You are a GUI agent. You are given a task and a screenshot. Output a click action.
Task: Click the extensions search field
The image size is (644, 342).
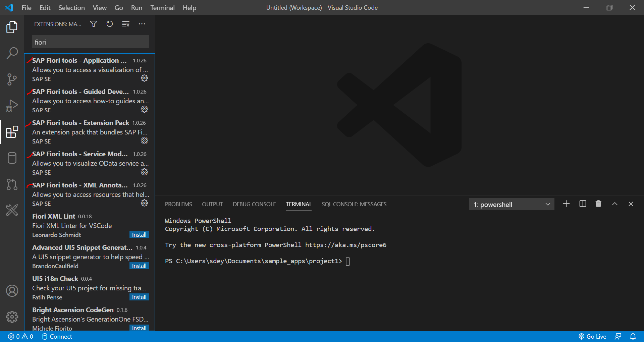[x=90, y=42]
